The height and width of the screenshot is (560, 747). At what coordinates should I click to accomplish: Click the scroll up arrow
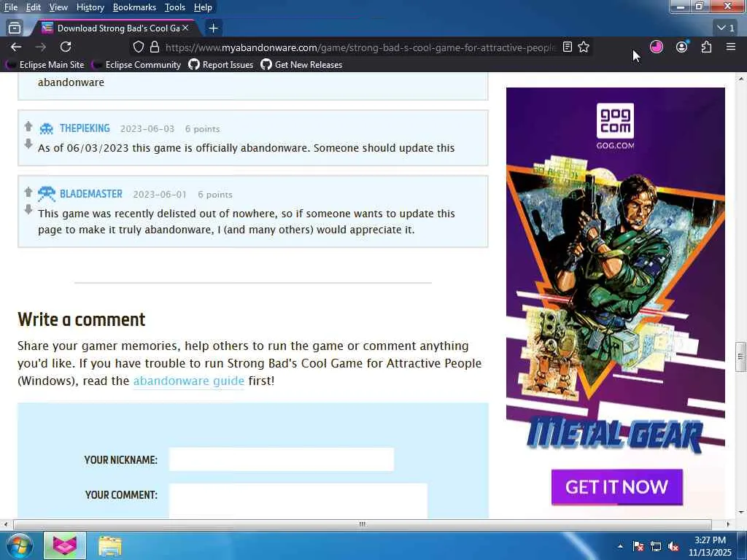pyautogui.click(x=740, y=79)
